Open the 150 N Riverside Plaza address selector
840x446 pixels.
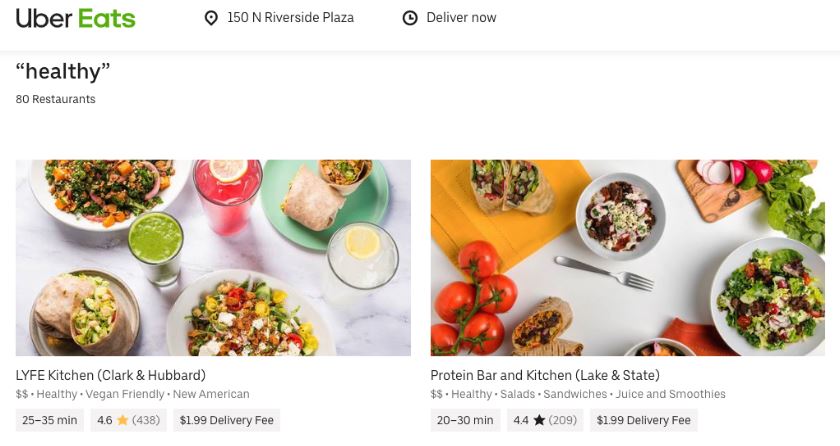pos(290,18)
